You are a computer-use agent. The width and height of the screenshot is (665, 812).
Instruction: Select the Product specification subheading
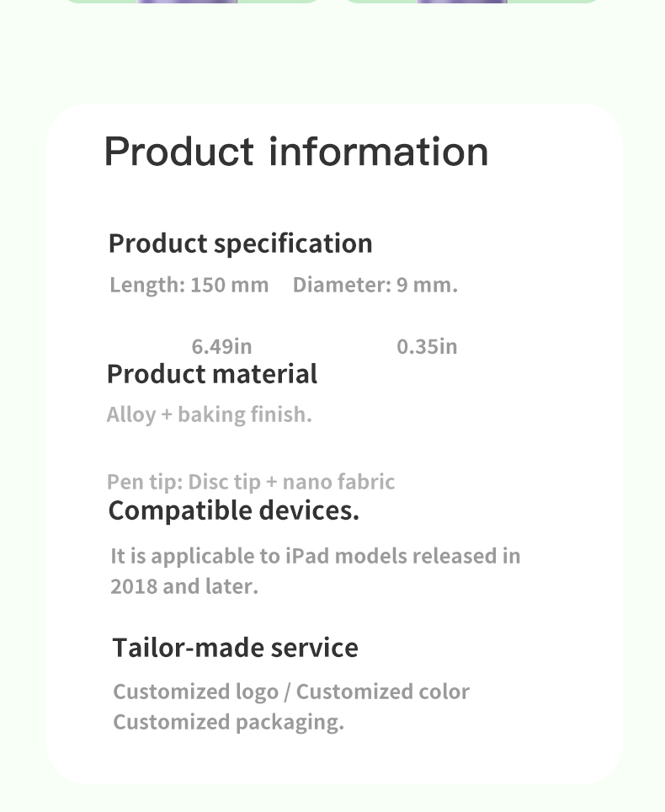(240, 243)
